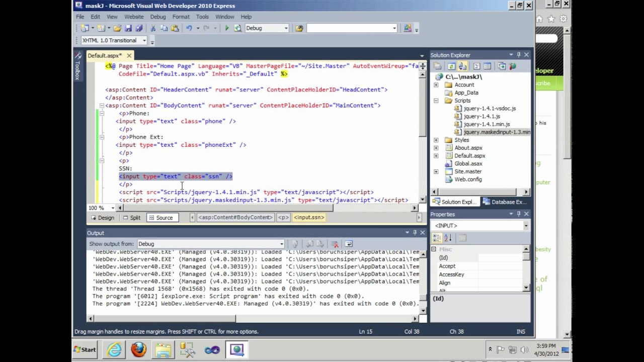Open the Show output from dropdown
Image resolution: width=644 pixels, height=362 pixels.
(282, 244)
